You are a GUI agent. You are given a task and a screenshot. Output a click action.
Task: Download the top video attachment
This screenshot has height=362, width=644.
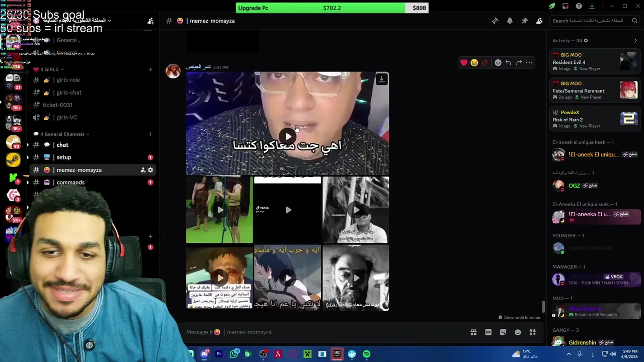click(x=382, y=79)
